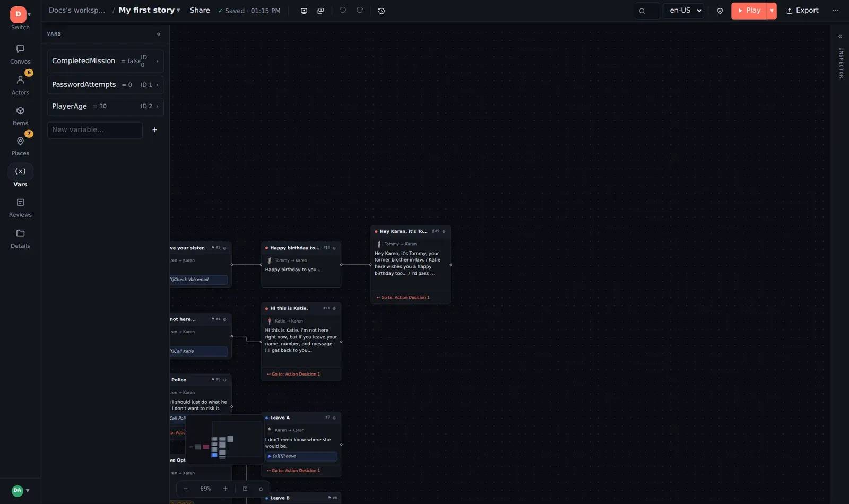Click the add-screen toolbar icon
The image size is (849, 504).
click(x=304, y=11)
